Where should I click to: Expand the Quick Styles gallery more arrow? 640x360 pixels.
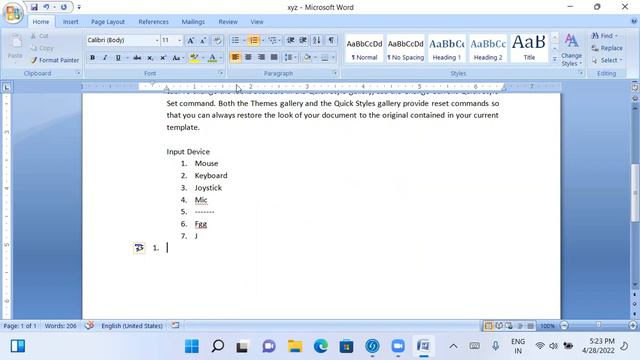tap(555, 60)
